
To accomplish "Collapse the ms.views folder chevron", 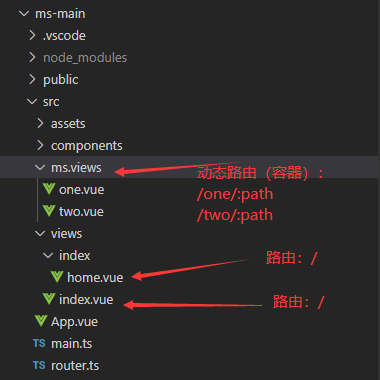I will point(40,168).
